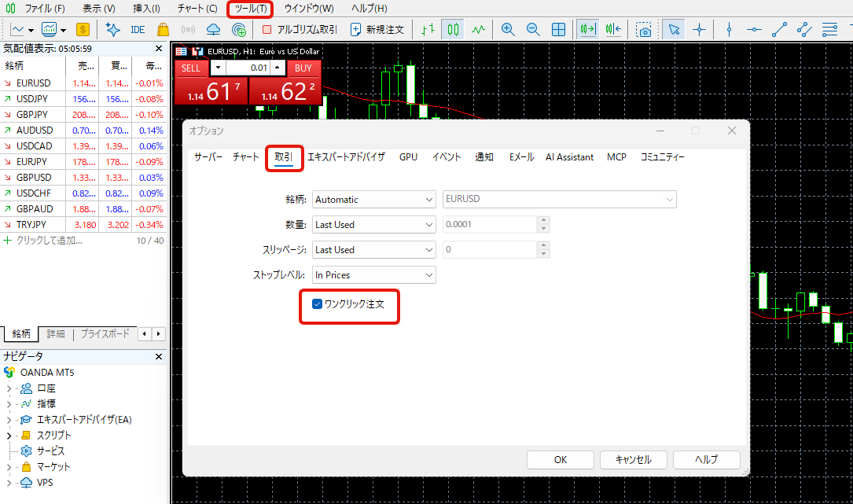This screenshot has width=853, height=504.
Task: Click the red SELL button on chart
Action: (x=191, y=68)
